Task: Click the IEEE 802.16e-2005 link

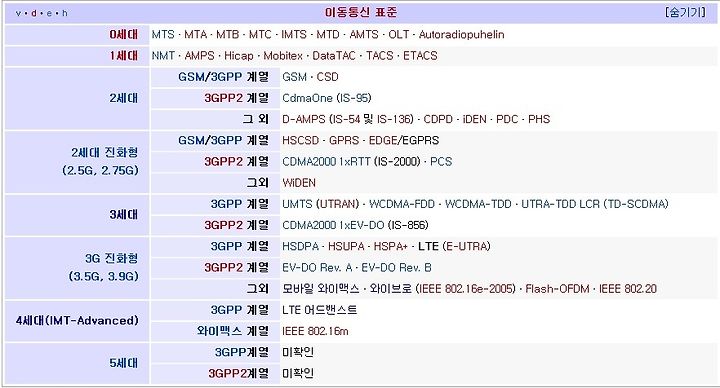Action: point(468,289)
